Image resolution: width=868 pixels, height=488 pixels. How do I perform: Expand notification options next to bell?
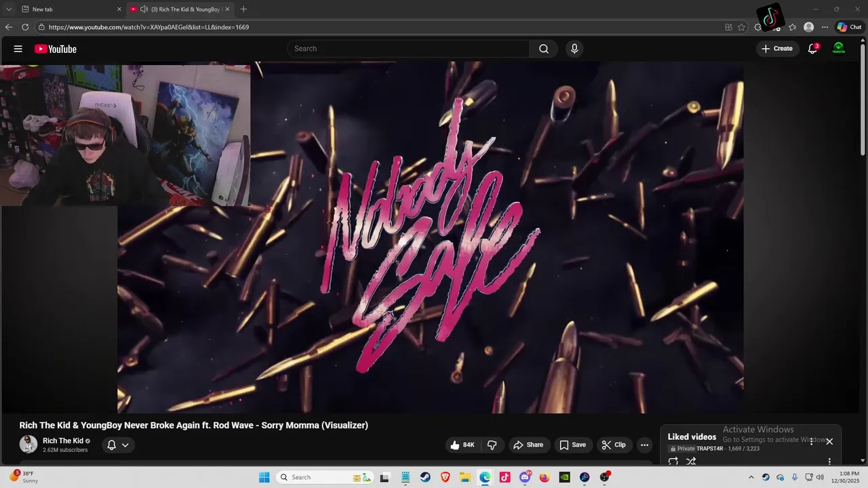[x=125, y=445]
